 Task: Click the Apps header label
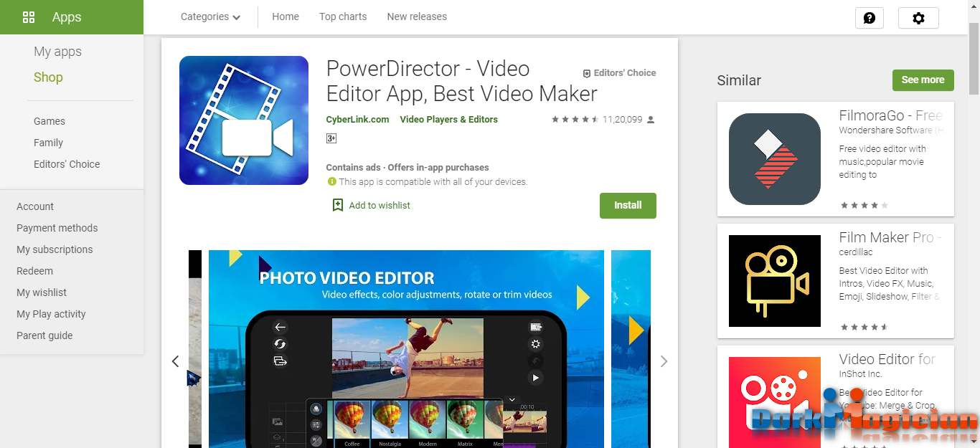(67, 17)
